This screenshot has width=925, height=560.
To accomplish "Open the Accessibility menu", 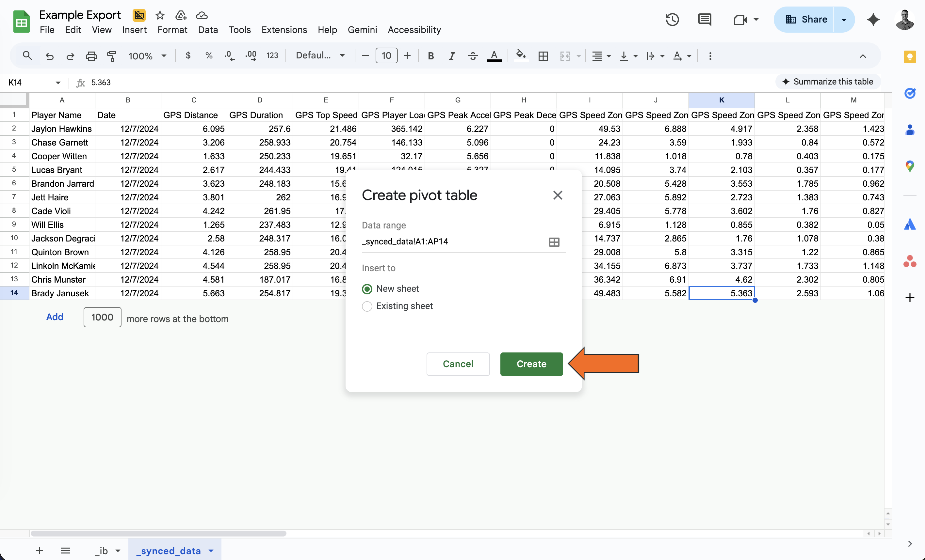I will (x=414, y=30).
